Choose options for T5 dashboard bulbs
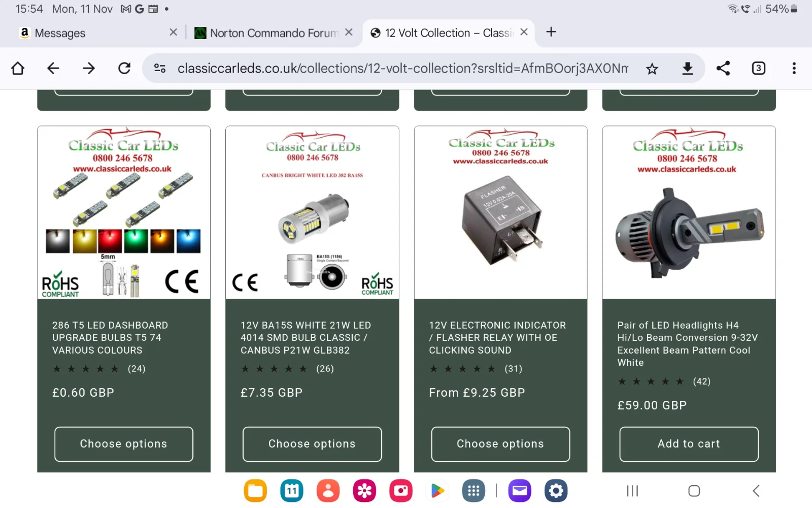 click(124, 444)
